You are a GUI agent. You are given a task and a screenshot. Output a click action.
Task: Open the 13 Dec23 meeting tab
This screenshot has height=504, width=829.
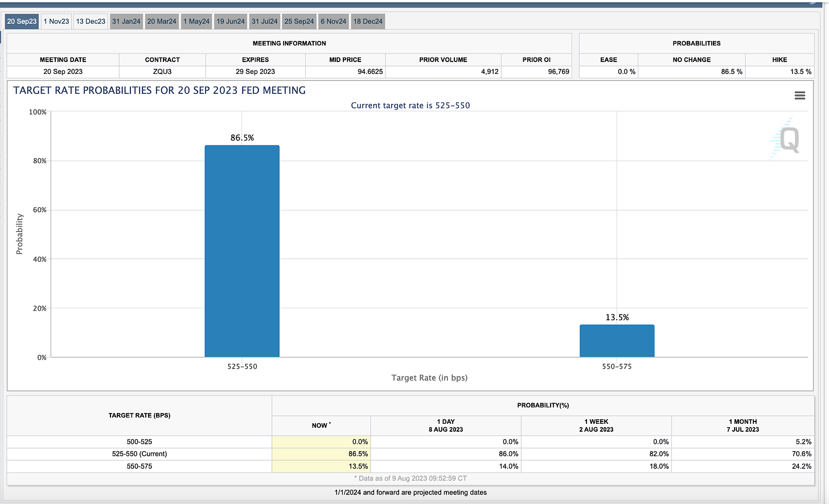[x=90, y=21]
